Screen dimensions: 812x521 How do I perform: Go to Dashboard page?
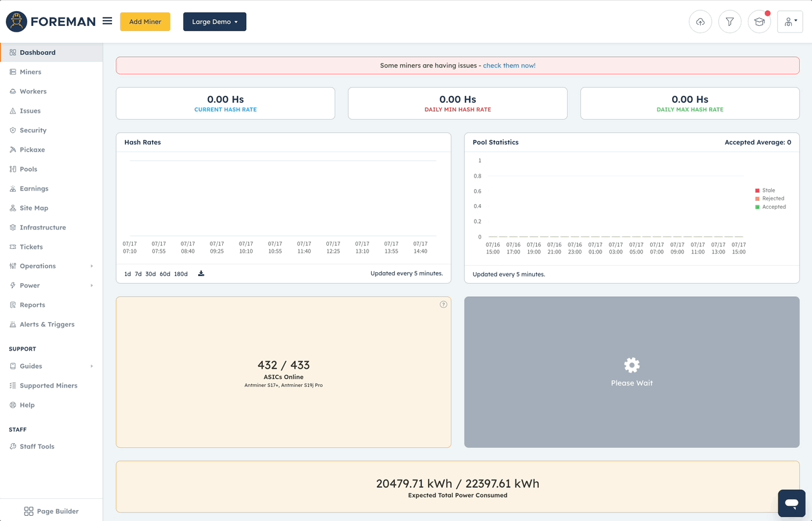click(x=38, y=52)
